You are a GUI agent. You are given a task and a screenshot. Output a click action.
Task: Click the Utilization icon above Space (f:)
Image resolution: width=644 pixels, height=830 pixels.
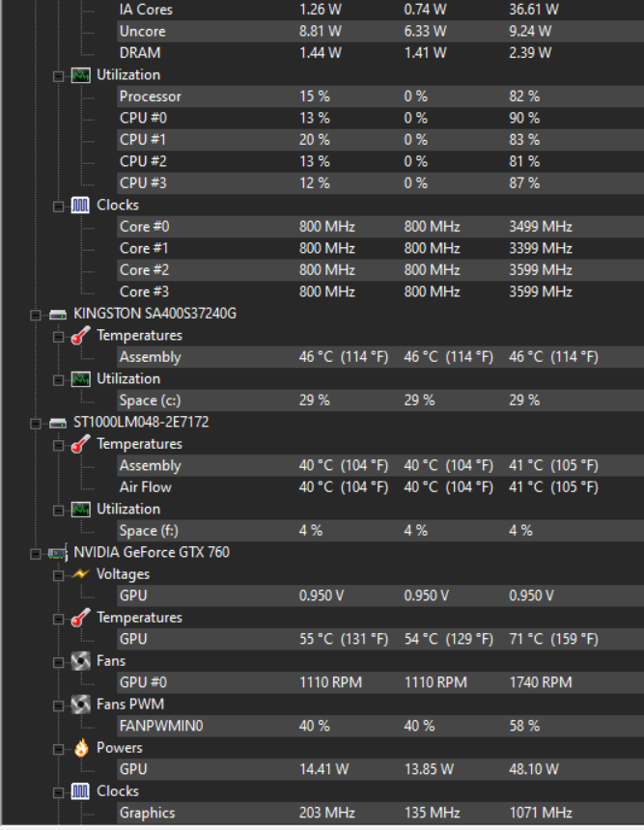click(80, 510)
